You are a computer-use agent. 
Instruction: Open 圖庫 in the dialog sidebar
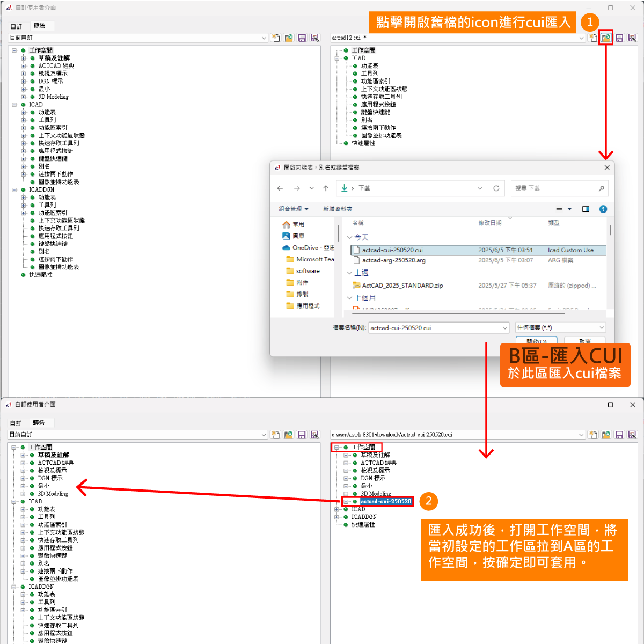pos(293,236)
